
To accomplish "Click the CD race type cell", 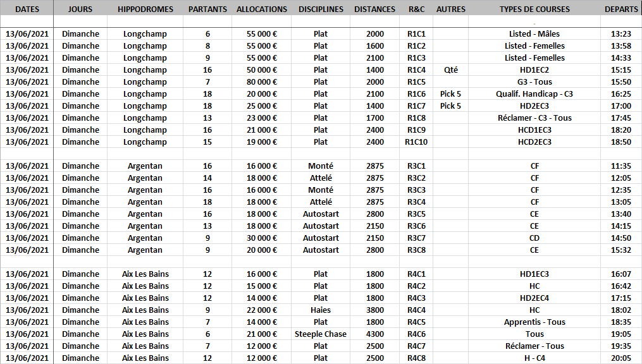I will pyautogui.click(x=534, y=238).
